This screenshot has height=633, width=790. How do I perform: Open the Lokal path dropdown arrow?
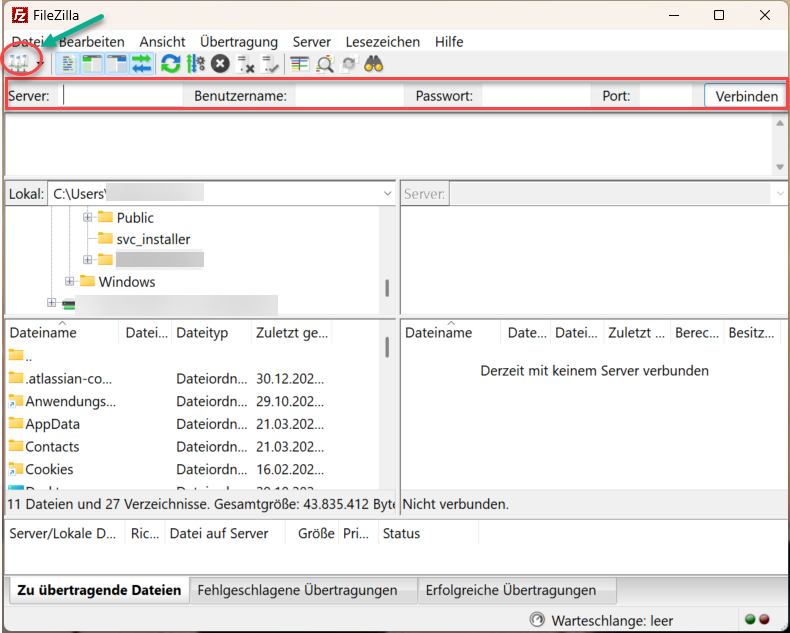pos(387,194)
